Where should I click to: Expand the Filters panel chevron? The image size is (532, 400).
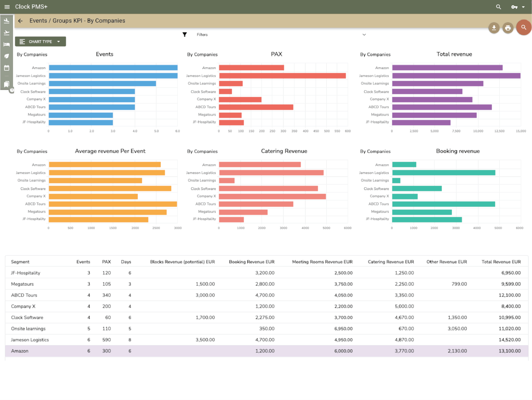point(364,35)
